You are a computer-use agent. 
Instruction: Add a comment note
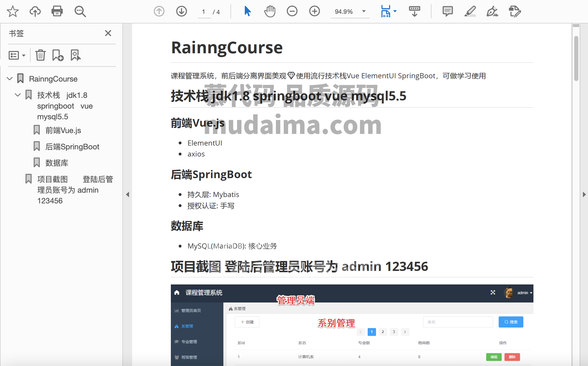pyautogui.click(x=448, y=11)
